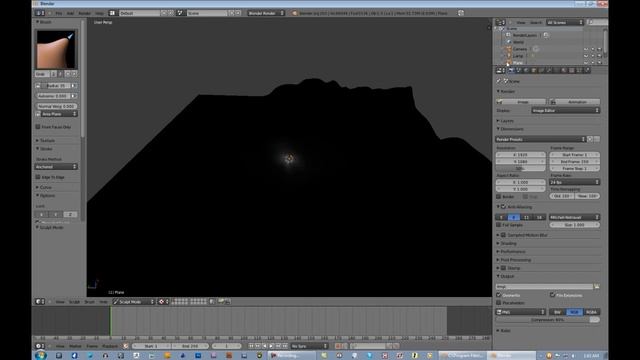
Task: Toggle the Anti-Aliasing checkbox
Action: pyautogui.click(x=503, y=207)
